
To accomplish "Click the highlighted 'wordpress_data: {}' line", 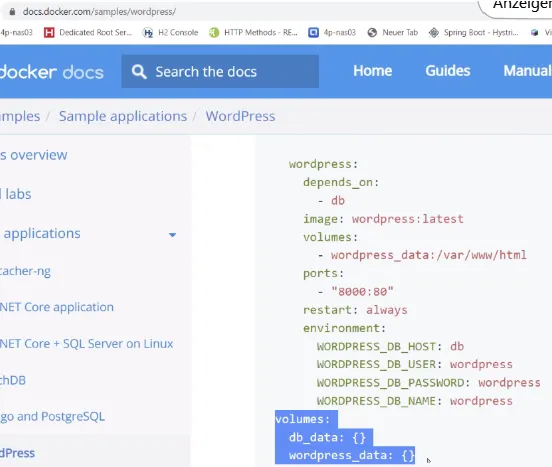I will [352, 455].
